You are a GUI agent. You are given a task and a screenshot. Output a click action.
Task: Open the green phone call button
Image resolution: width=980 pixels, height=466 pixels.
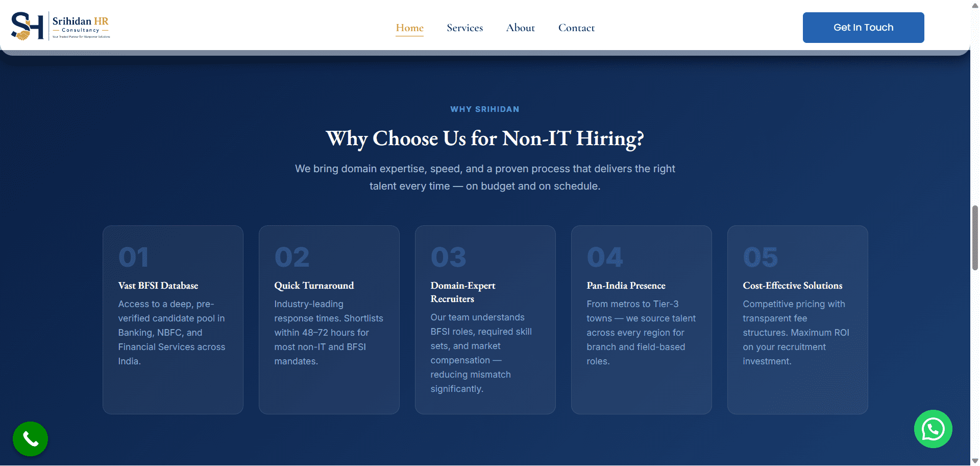coord(30,439)
